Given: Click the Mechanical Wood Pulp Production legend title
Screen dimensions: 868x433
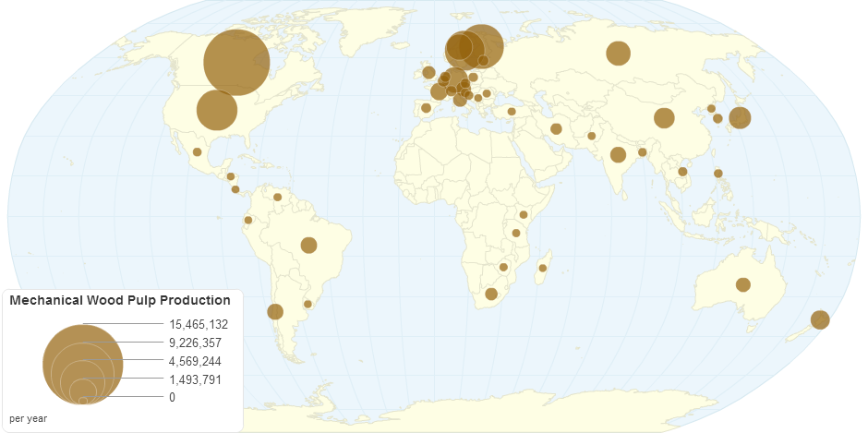Looking at the screenshot, I should click(x=120, y=300).
